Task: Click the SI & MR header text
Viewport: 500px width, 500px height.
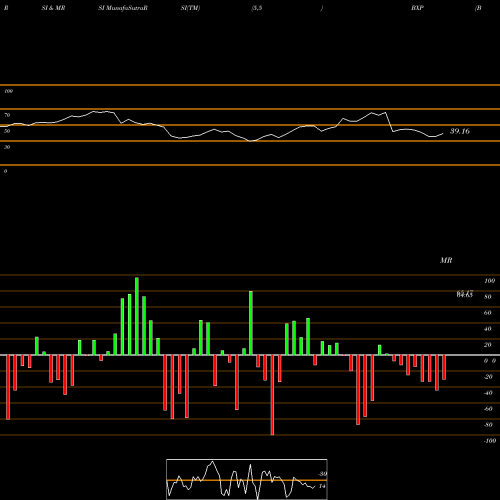Action: point(53,8)
